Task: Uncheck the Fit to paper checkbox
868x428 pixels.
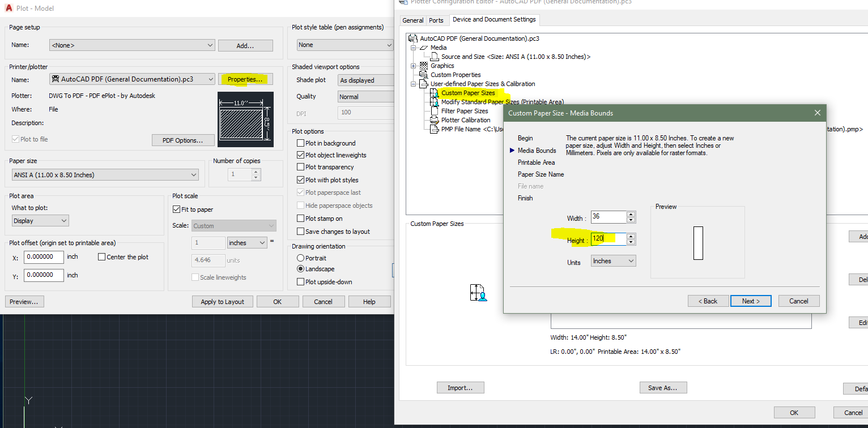Action: click(177, 208)
